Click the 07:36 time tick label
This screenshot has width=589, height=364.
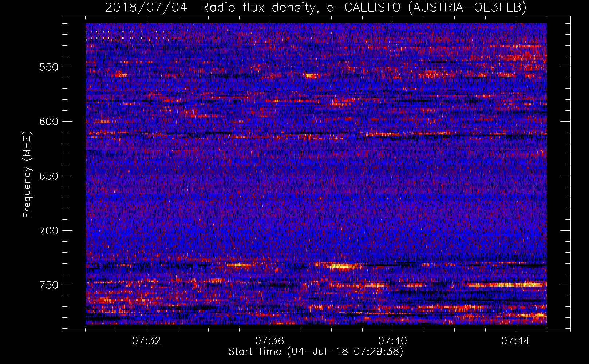click(x=269, y=341)
